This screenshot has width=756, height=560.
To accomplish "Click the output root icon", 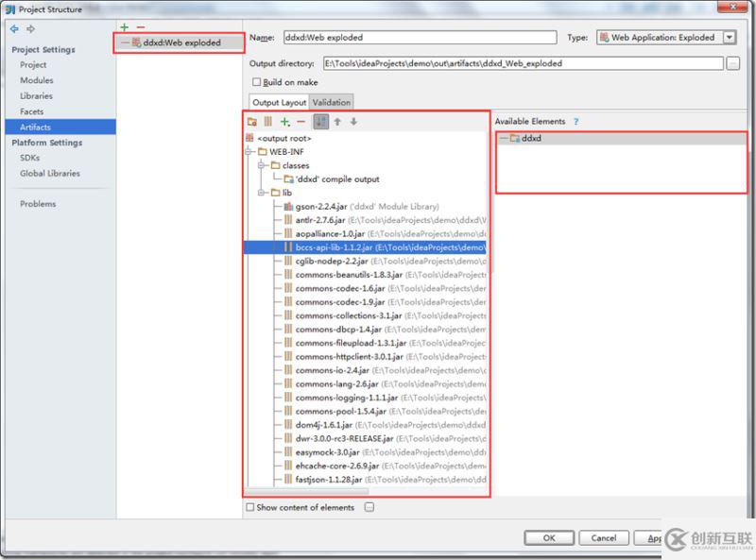I will (249, 138).
